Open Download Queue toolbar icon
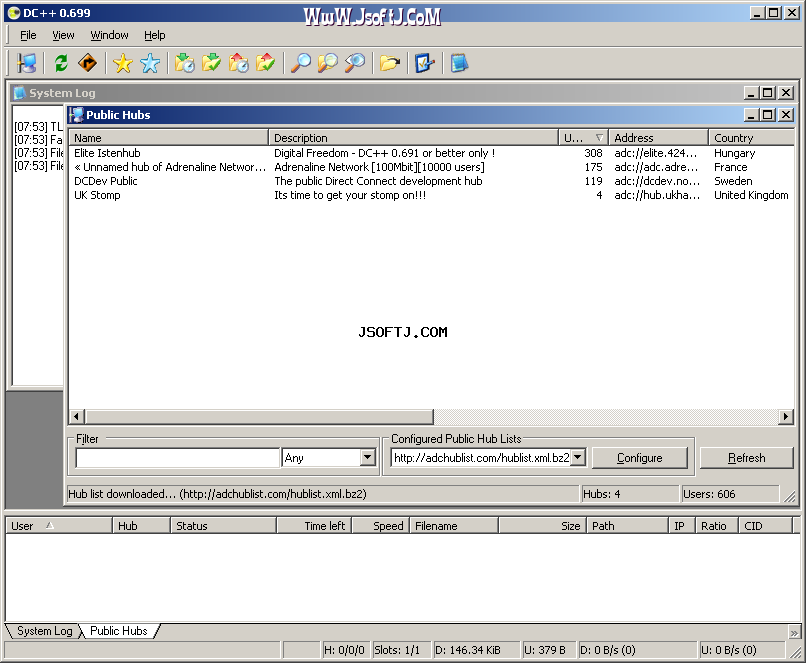 point(185,63)
